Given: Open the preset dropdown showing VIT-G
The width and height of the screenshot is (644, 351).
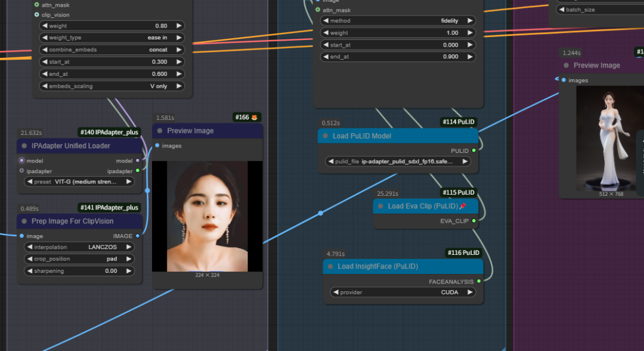Looking at the screenshot, I should pyautogui.click(x=79, y=182).
